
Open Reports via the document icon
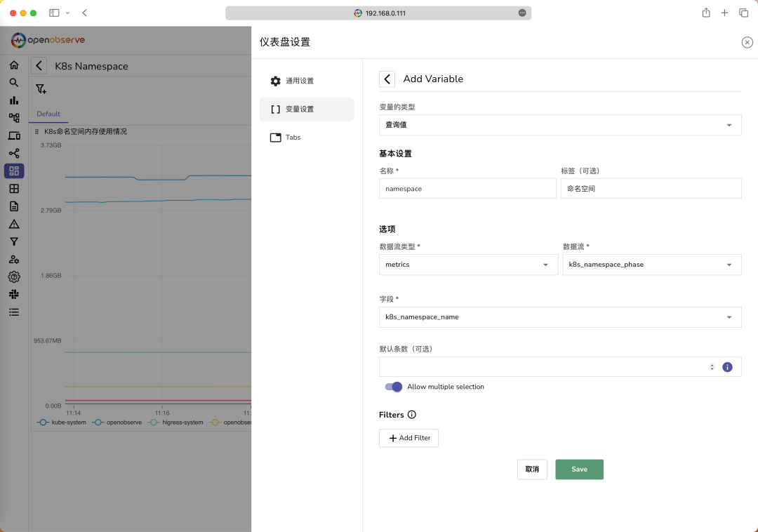(x=14, y=206)
